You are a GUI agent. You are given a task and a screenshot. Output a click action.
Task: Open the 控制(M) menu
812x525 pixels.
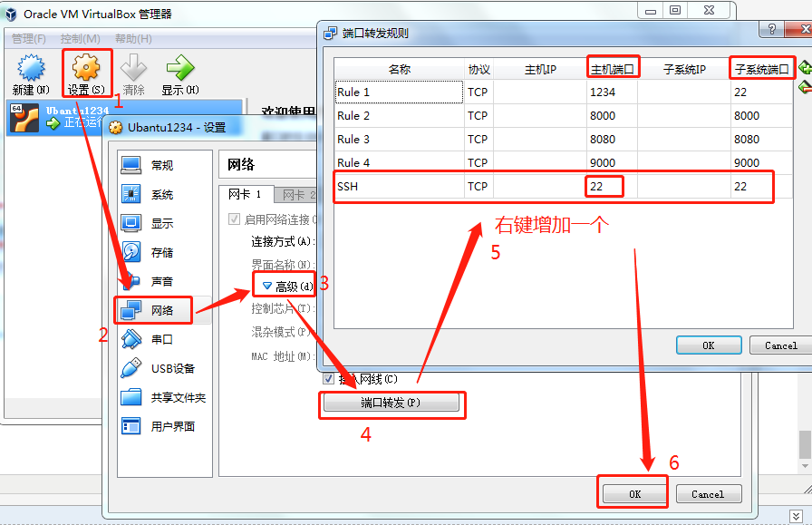point(80,39)
